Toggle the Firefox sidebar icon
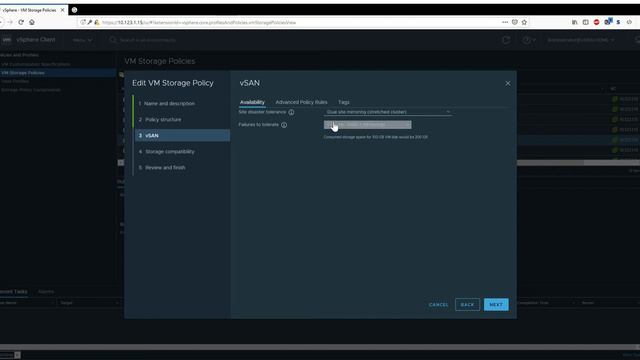This screenshot has height=360, width=640. coord(586,22)
